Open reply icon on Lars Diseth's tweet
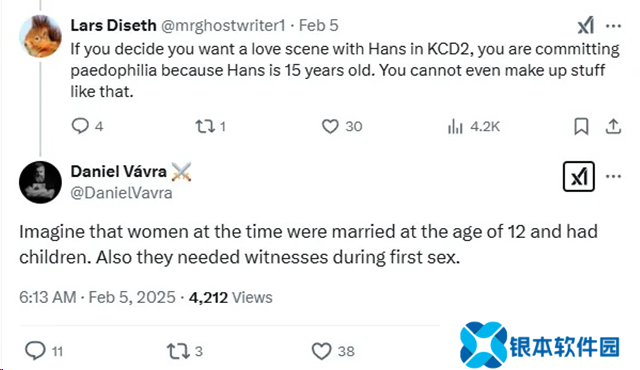The height and width of the screenshot is (370, 640). pos(80,126)
